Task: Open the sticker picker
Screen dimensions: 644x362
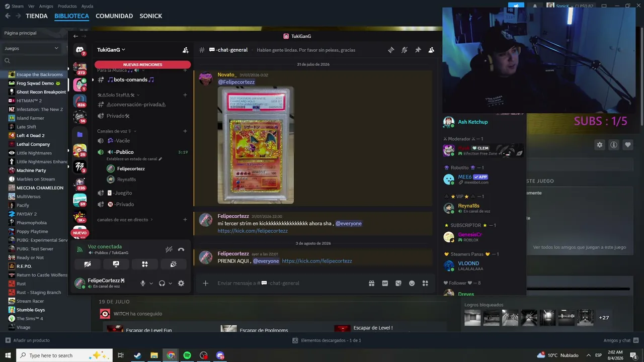Action: (398, 283)
